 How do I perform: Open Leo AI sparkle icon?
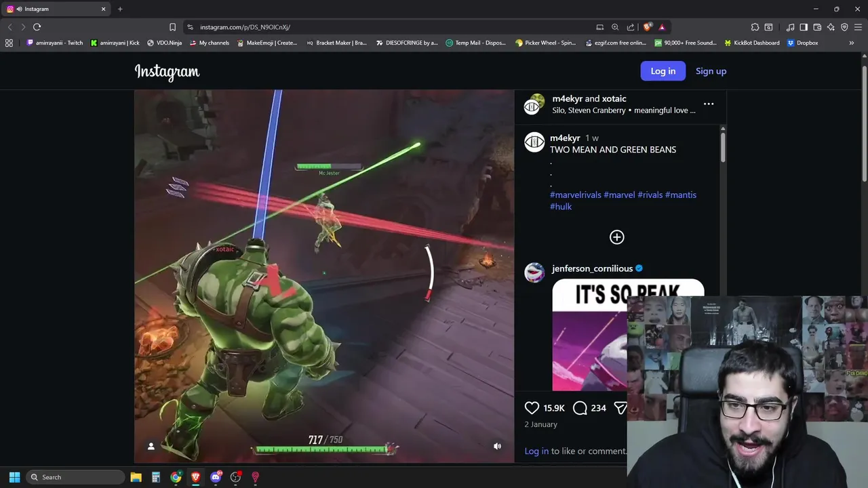coord(831,27)
